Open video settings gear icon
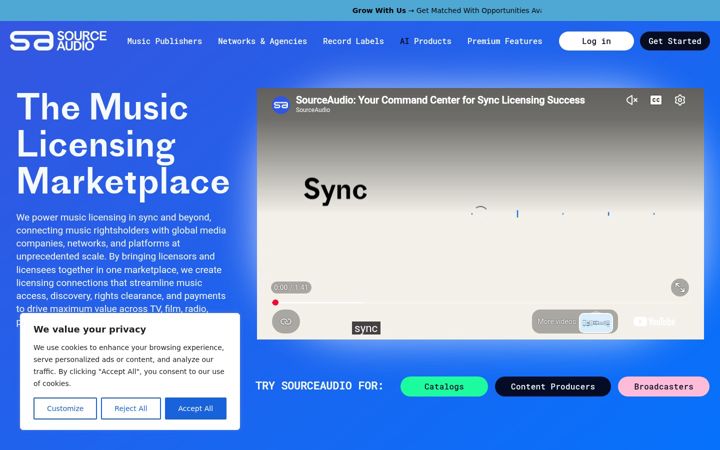 [680, 100]
